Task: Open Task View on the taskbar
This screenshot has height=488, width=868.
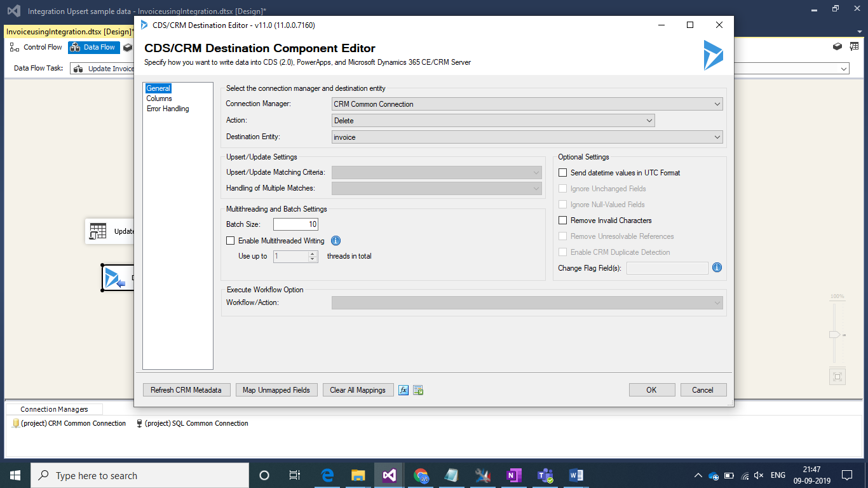Action: tap(295, 475)
